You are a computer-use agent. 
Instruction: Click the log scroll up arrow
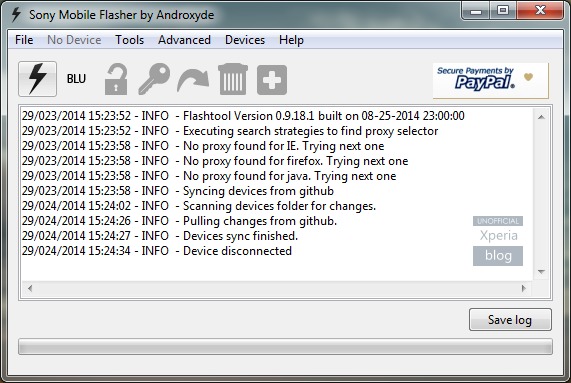coord(541,117)
